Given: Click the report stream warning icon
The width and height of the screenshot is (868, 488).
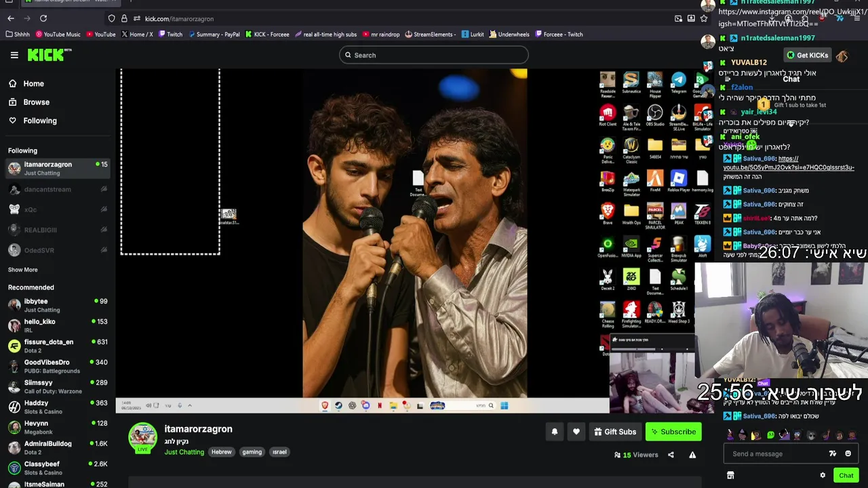Looking at the screenshot, I should (692, 455).
